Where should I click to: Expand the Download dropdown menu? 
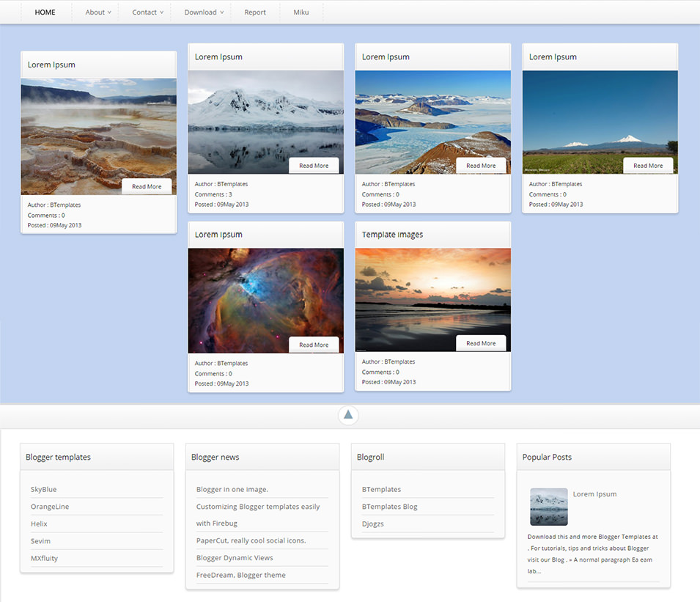[200, 12]
